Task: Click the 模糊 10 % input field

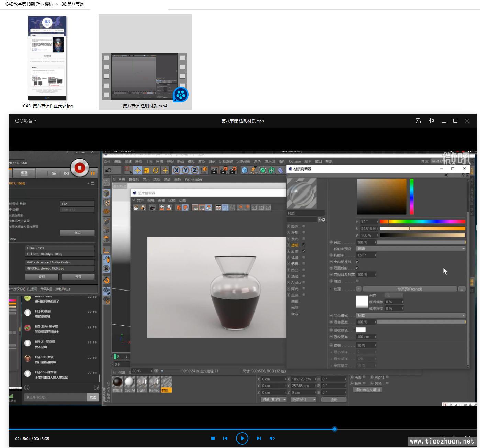Action: click(x=366, y=345)
